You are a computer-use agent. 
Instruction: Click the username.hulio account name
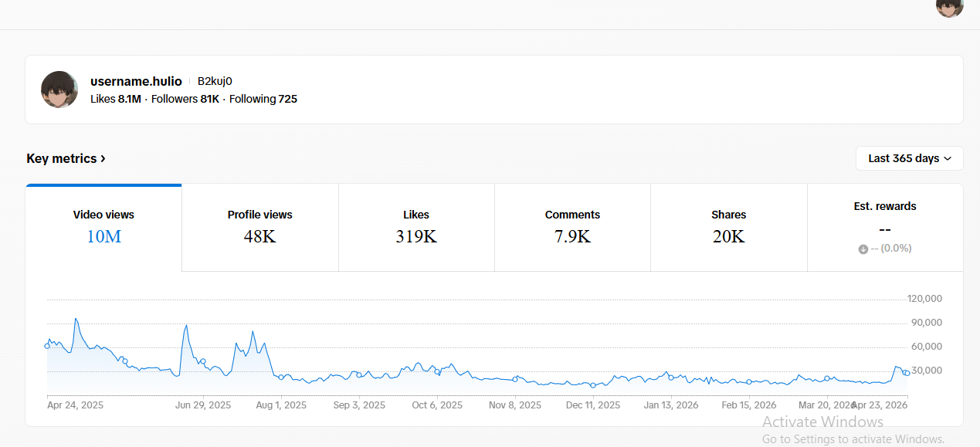[x=136, y=81]
